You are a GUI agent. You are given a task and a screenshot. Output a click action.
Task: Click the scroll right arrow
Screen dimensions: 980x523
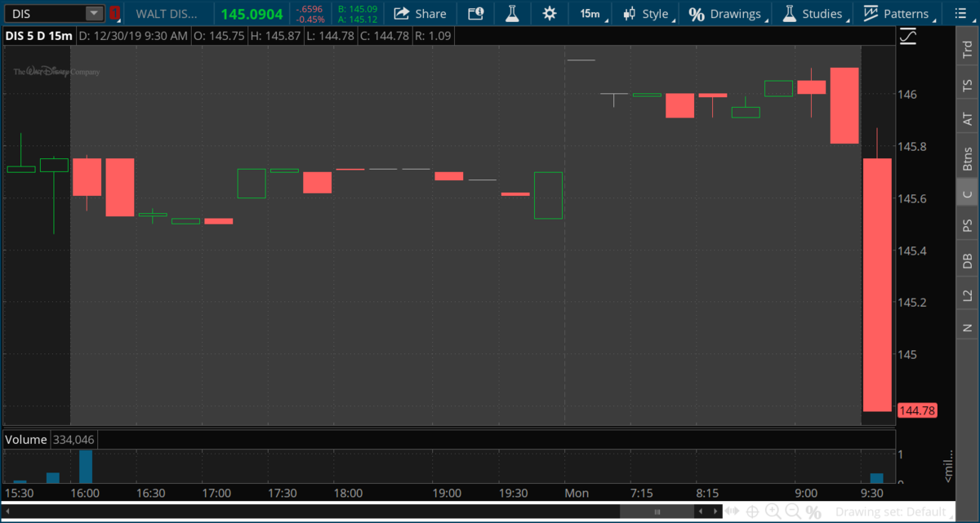pos(715,512)
